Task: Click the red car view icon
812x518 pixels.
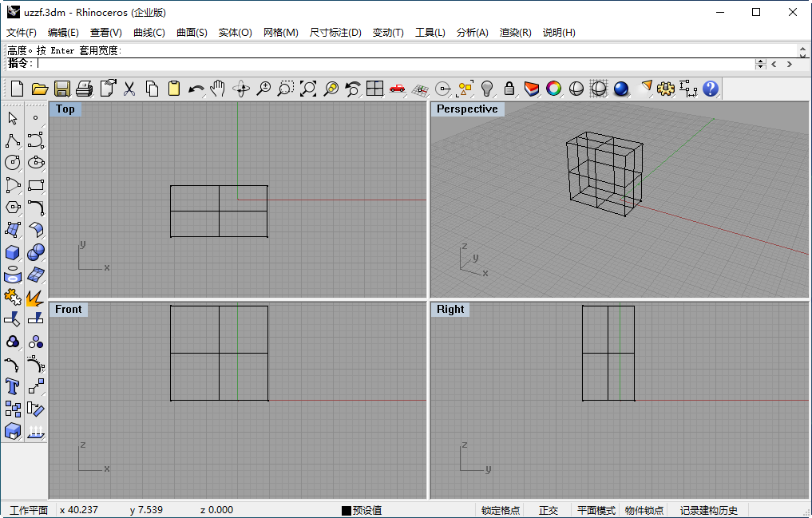Action: [397, 89]
